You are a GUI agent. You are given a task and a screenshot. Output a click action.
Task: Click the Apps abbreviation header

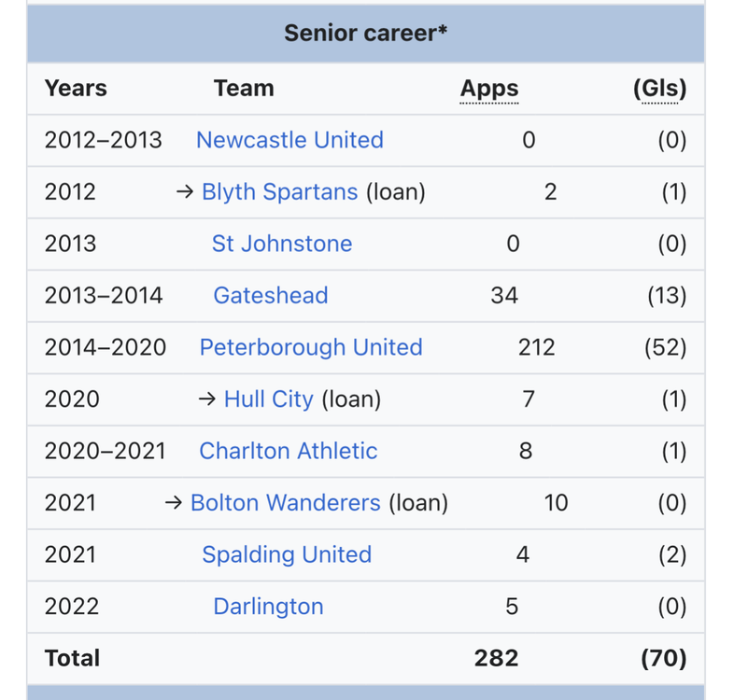(x=489, y=89)
